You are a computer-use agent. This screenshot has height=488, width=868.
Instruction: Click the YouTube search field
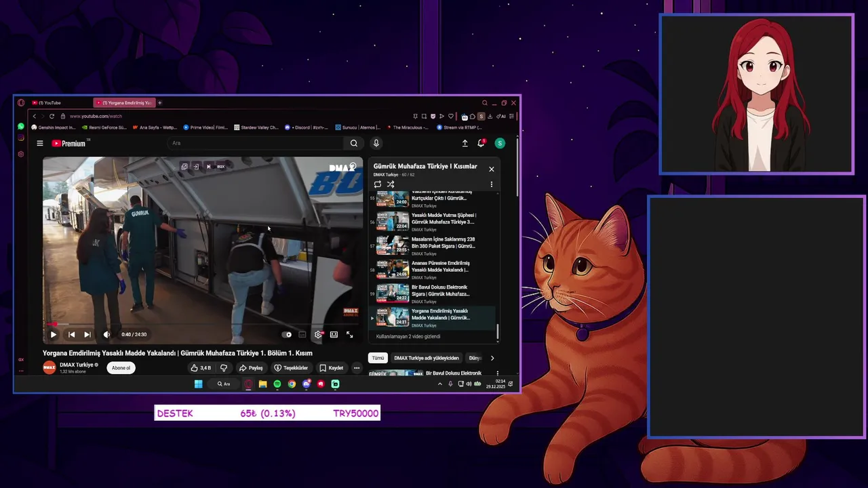(256, 143)
